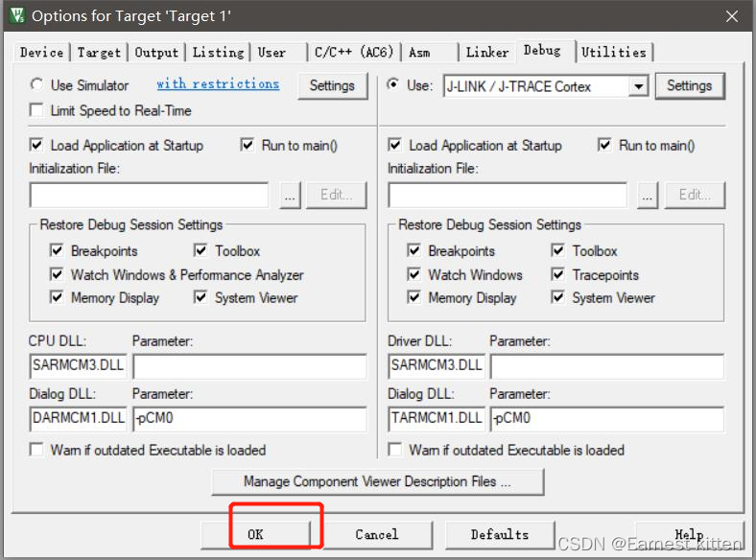Click the Cancel button
756x560 pixels.
[377, 534]
